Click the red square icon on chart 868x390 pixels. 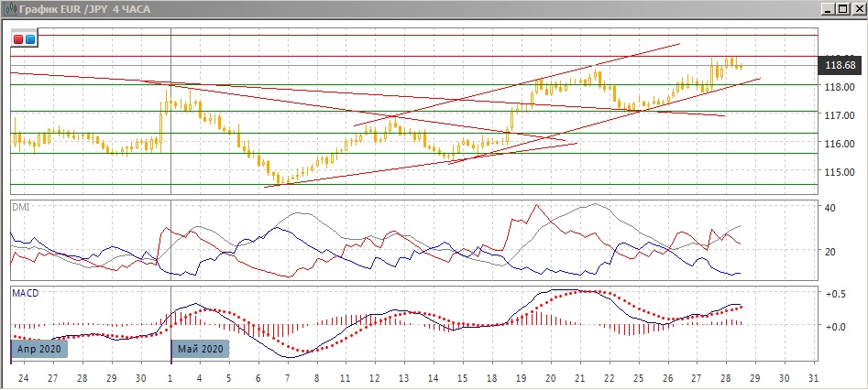tap(18, 39)
